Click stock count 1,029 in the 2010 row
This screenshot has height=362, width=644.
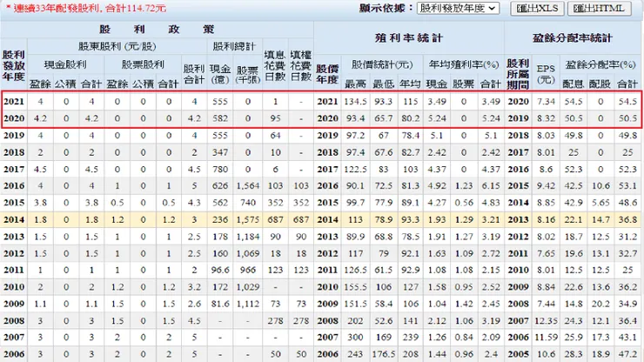pos(248,287)
